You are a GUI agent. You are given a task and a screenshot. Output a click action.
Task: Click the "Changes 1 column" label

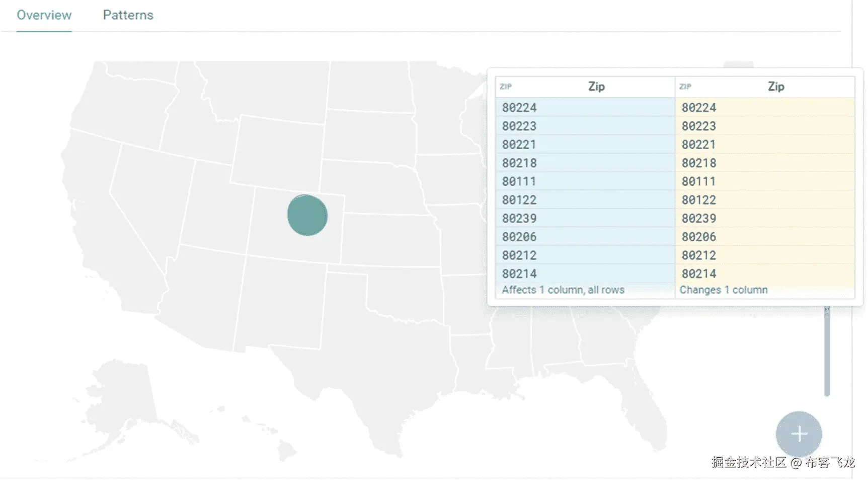[x=724, y=290]
